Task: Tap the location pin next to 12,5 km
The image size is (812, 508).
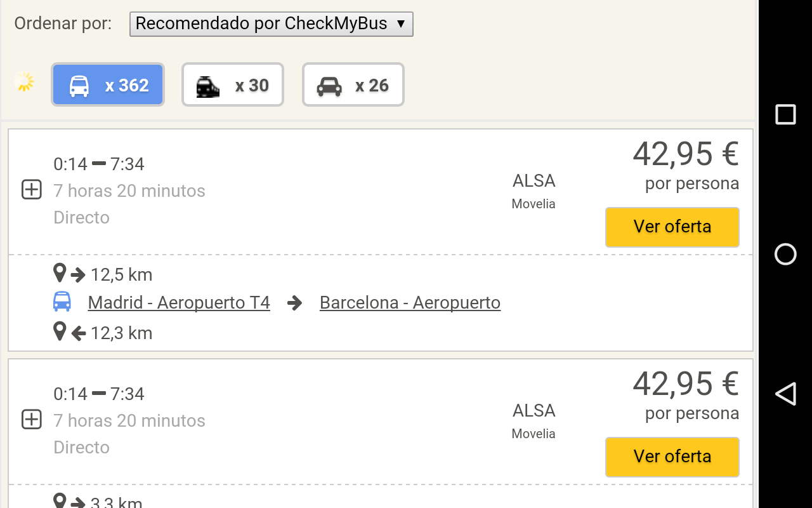Action: (x=60, y=274)
